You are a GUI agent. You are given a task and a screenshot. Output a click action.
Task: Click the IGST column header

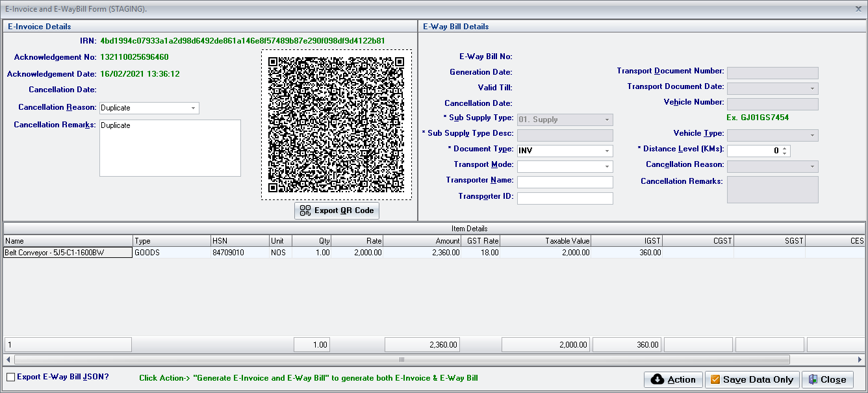tap(627, 241)
